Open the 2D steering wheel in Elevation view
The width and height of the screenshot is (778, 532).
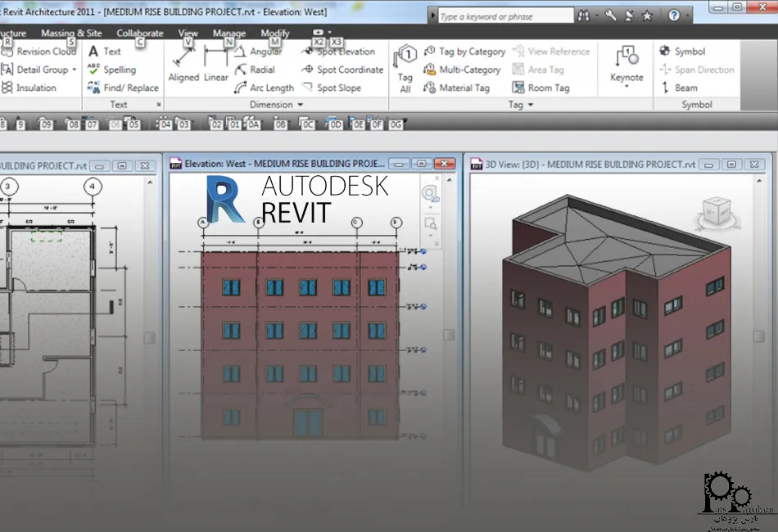pyautogui.click(x=430, y=193)
